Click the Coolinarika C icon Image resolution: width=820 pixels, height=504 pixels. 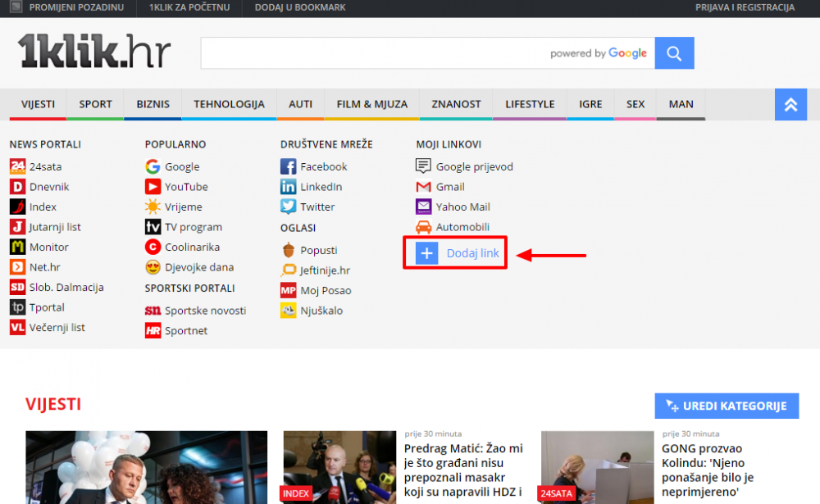tap(153, 247)
